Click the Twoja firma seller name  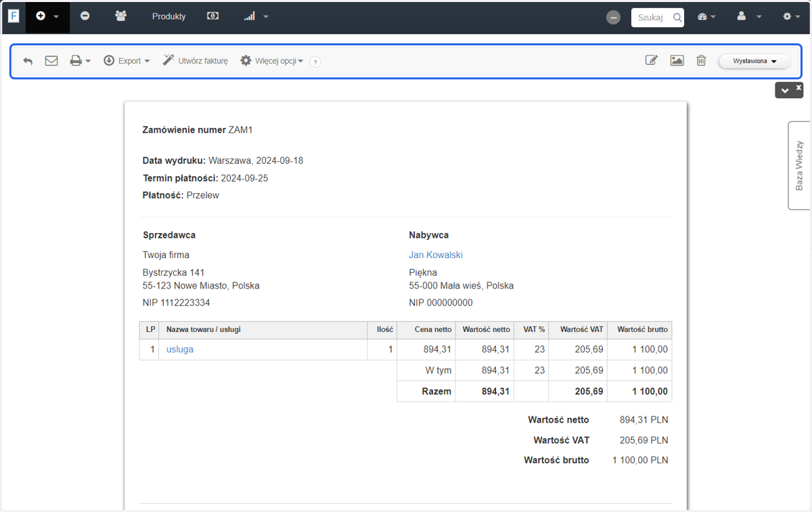[166, 255]
